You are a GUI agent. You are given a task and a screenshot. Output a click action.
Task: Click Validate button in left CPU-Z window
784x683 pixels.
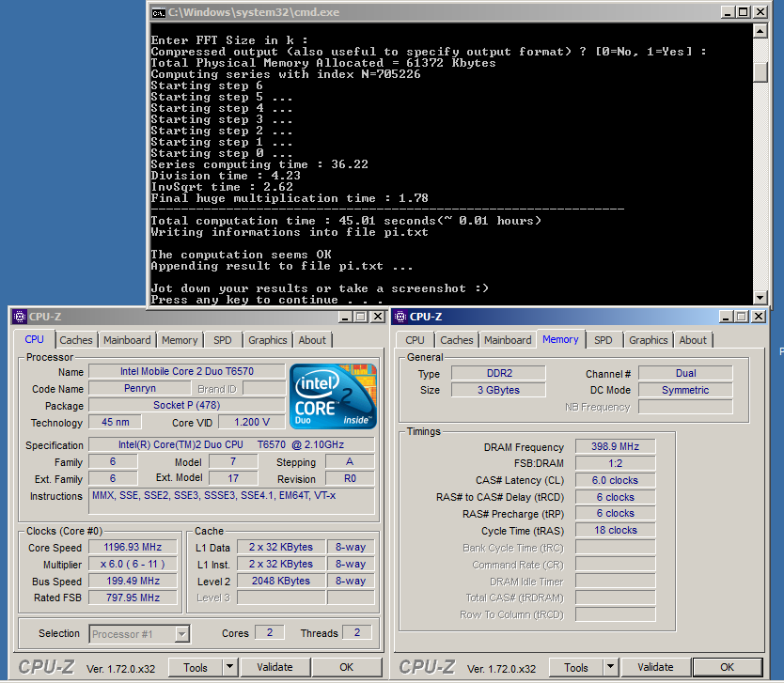coord(275,668)
